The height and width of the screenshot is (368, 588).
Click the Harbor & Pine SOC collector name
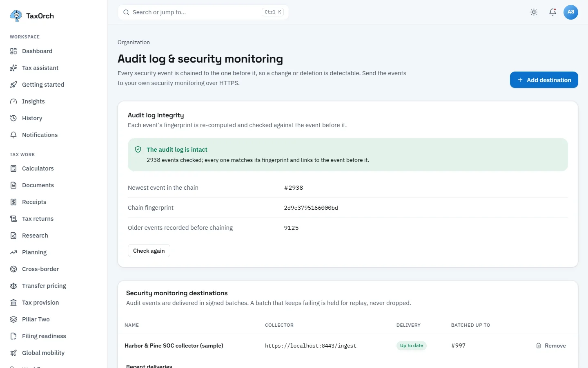174,346
